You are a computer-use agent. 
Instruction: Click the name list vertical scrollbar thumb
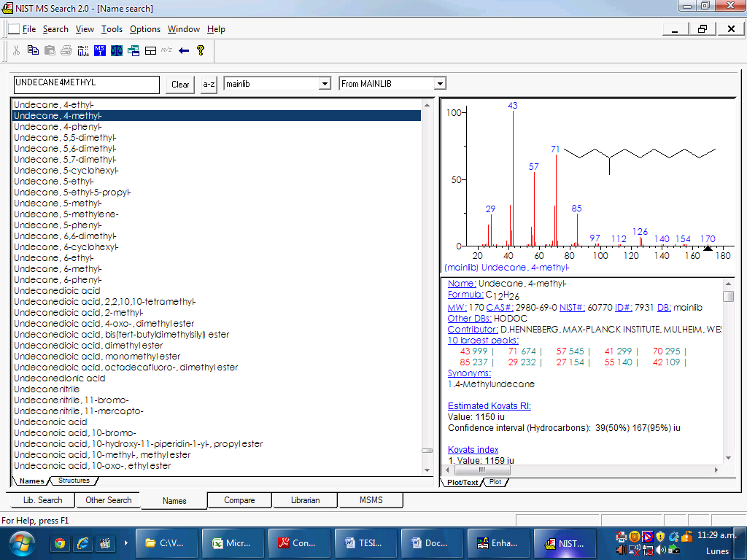pyautogui.click(x=427, y=450)
